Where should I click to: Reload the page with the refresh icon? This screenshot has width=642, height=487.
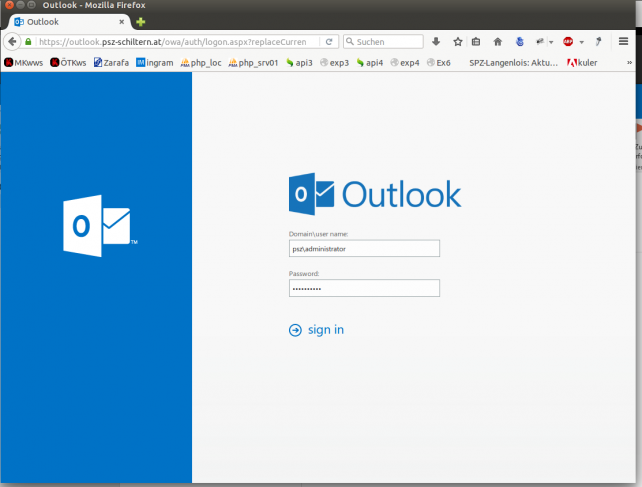pyautogui.click(x=329, y=42)
